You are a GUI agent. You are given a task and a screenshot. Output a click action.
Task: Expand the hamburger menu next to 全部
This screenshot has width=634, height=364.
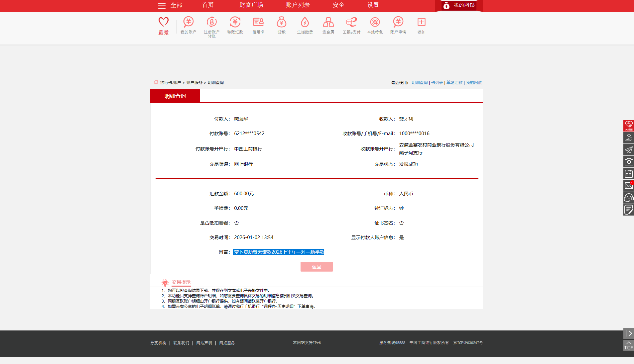tap(162, 6)
